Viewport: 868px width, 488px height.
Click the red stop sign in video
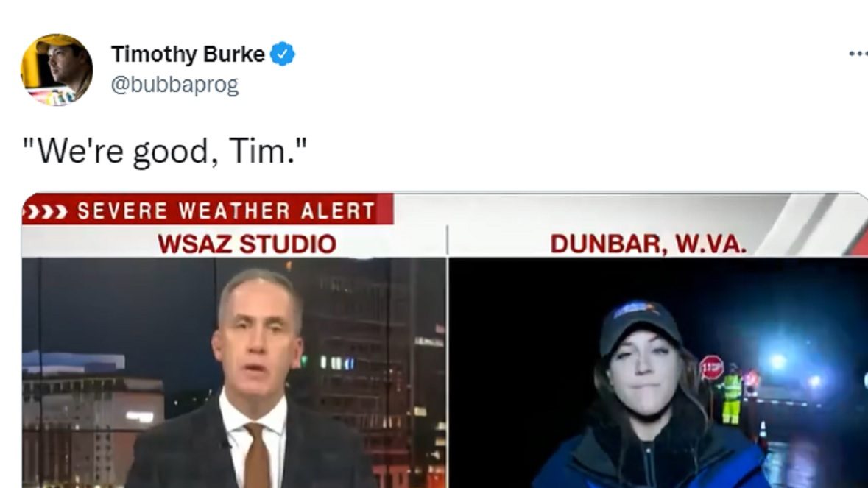pos(711,367)
